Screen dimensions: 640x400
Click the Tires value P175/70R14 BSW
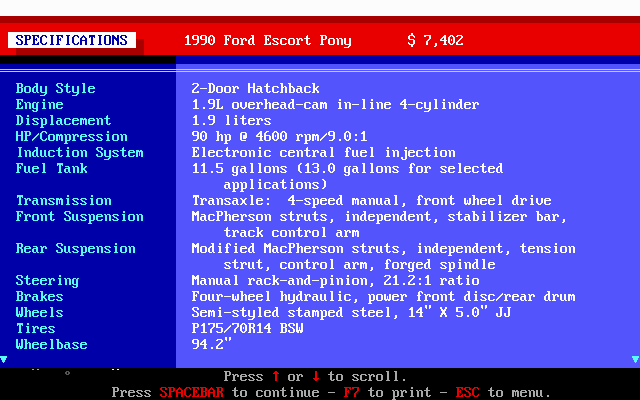tap(247, 329)
